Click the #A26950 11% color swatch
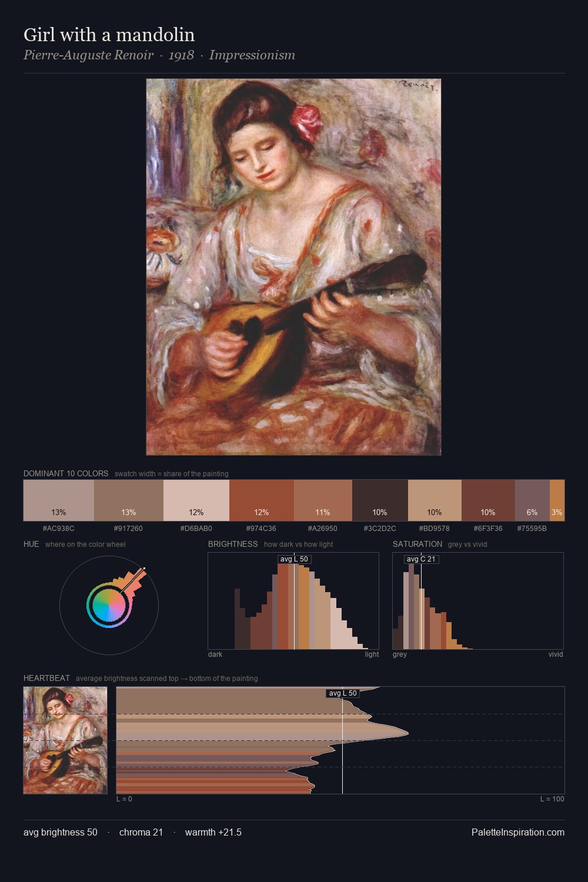The image size is (588, 882). point(323,500)
